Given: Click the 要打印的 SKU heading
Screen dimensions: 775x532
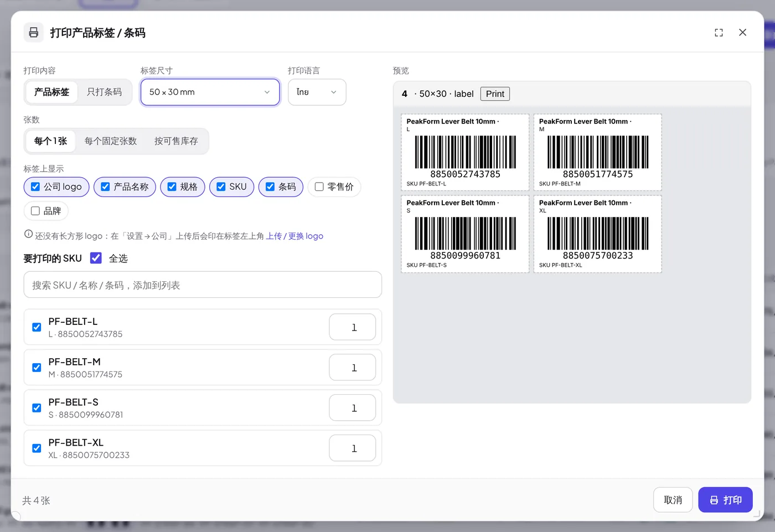Looking at the screenshot, I should (53, 259).
